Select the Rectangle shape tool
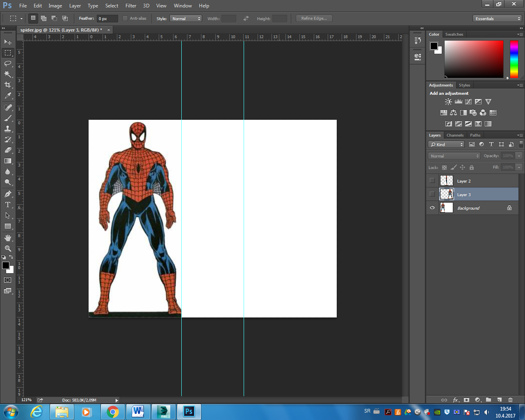The height and width of the screenshot is (420, 525). coord(8,226)
